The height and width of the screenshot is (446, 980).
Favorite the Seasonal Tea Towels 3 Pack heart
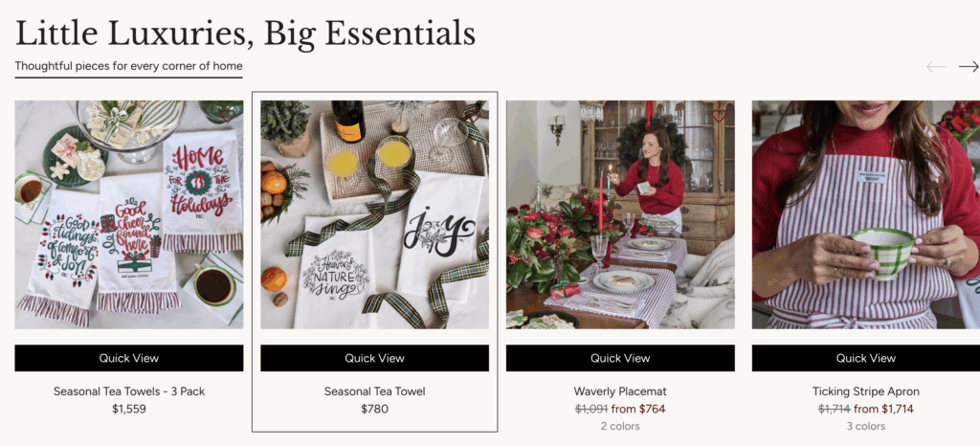tap(227, 116)
